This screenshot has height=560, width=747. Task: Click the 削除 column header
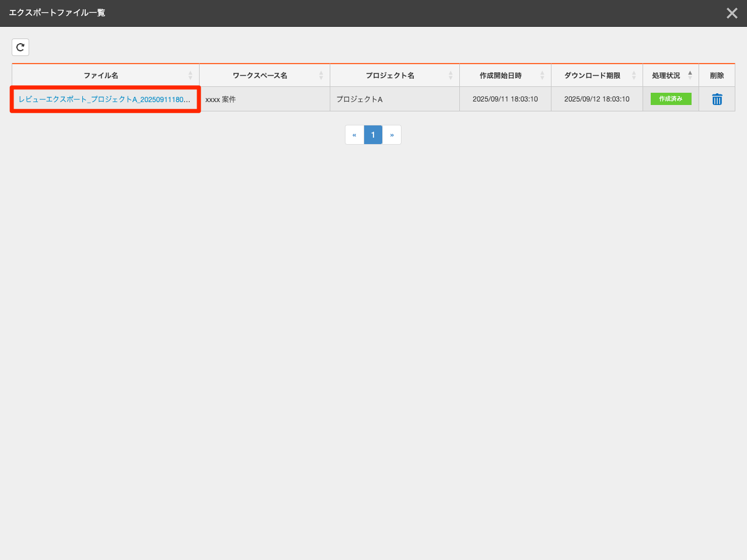tap(717, 76)
